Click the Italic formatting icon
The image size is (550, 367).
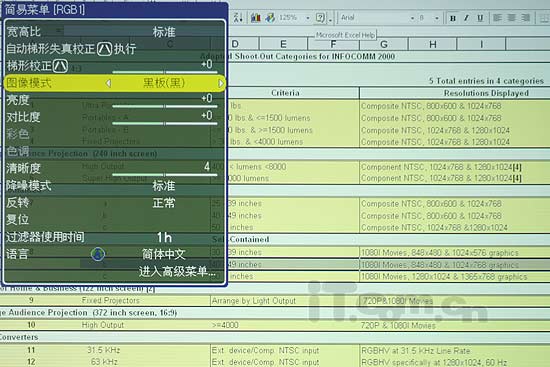click(x=466, y=18)
